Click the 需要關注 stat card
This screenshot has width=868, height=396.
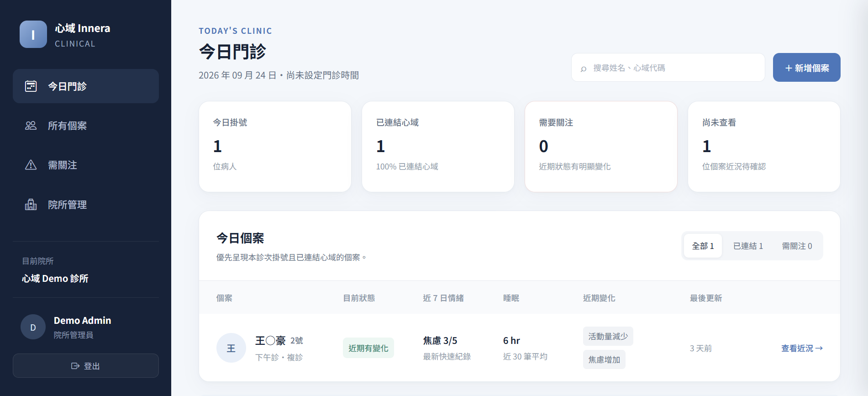point(601,147)
